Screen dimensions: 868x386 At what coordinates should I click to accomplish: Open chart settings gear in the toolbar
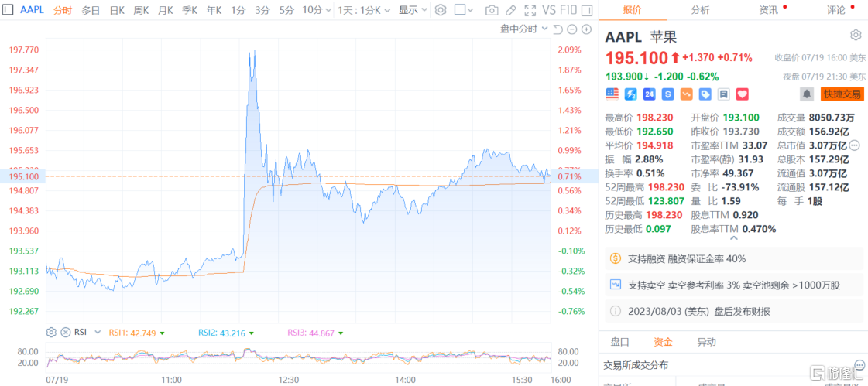[440, 10]
